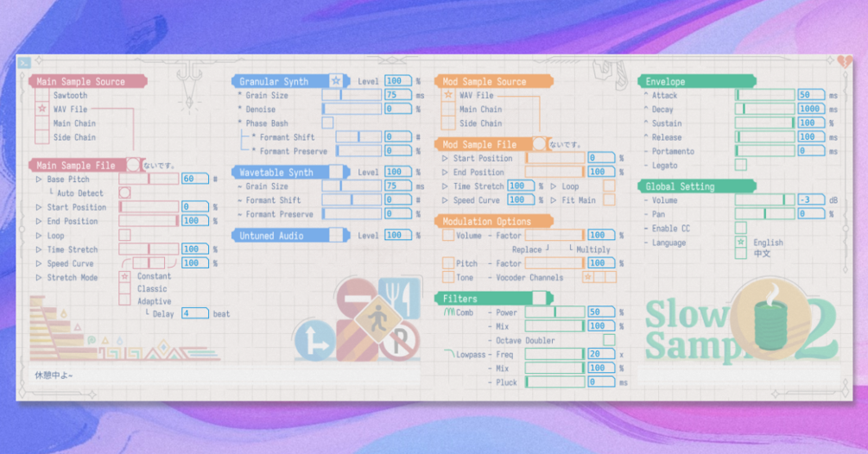Click the broken heart icon at top-right
The image size is (868, 454).
coord(844,60)
